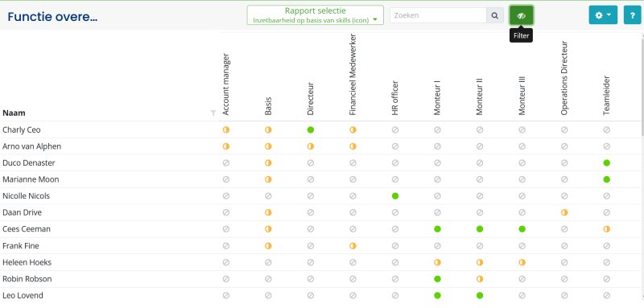Open help with the question mark button

click(632, 15)
